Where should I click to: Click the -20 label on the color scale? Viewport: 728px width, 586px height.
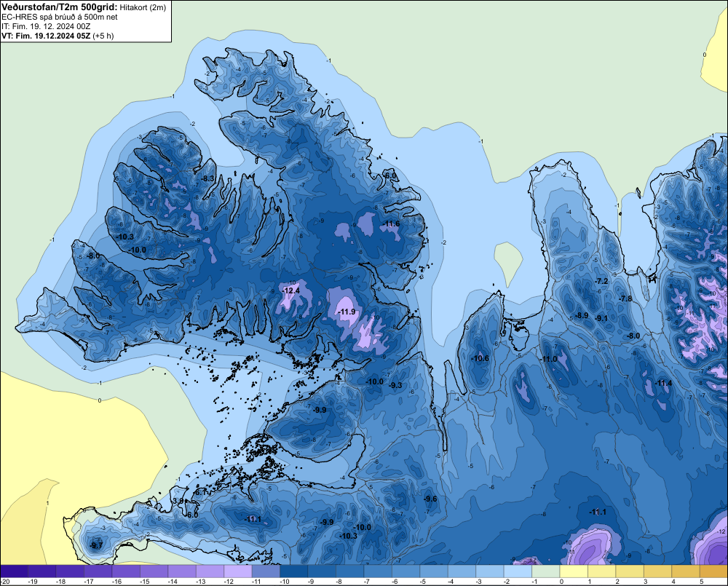(6, 582)
